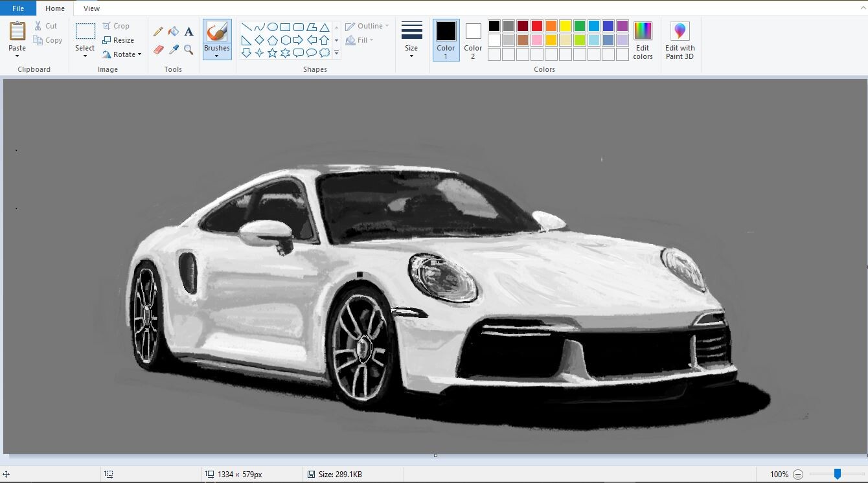
Task: Open the Brushes tool
Action: point(217,39)
